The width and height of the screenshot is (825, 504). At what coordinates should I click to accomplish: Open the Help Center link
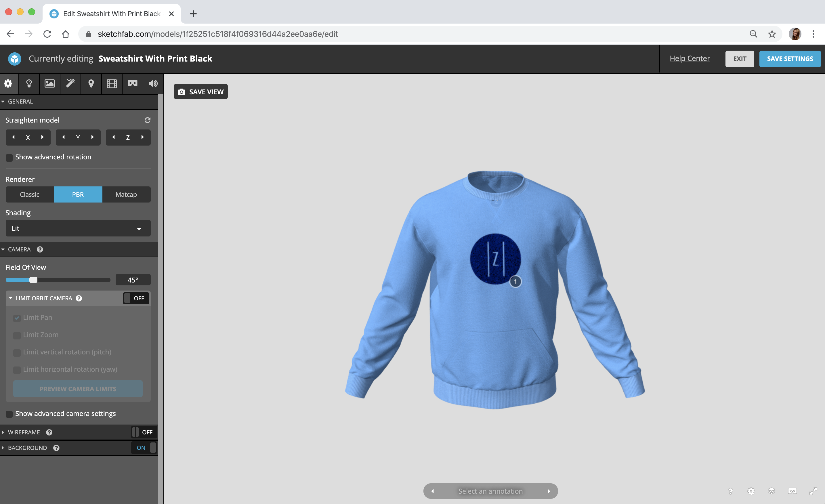690,59
